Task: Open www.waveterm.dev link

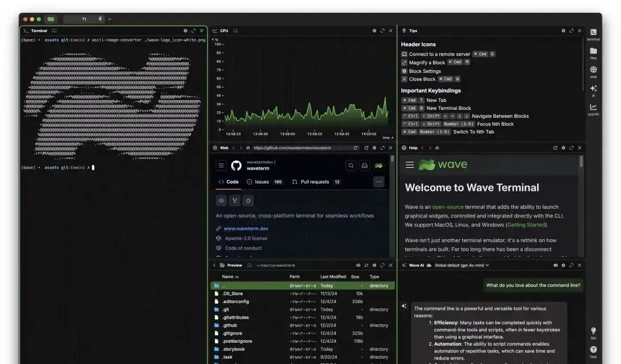Action: point(246,228)
